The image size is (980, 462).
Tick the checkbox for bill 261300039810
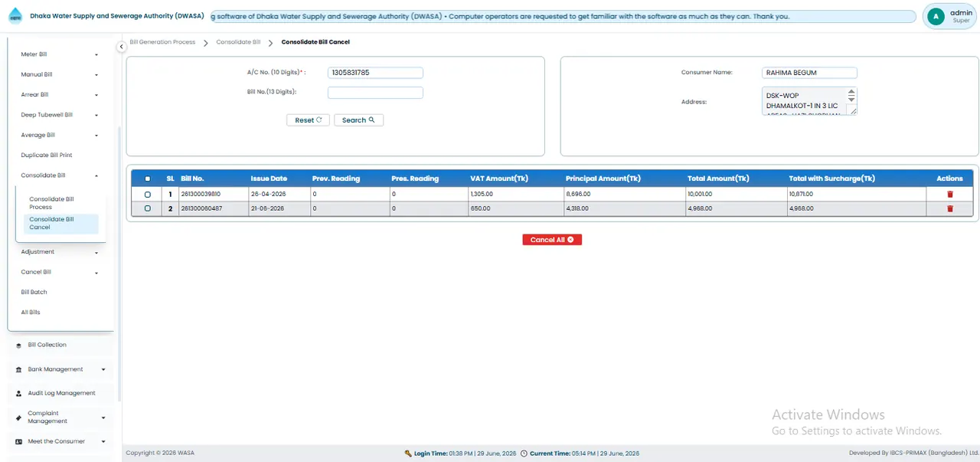coord(148,195)
